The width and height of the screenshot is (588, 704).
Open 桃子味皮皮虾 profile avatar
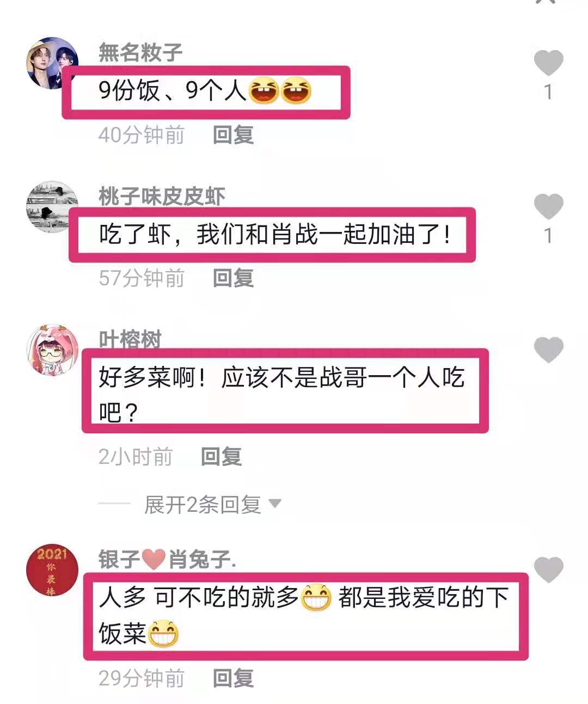(52, 207)
